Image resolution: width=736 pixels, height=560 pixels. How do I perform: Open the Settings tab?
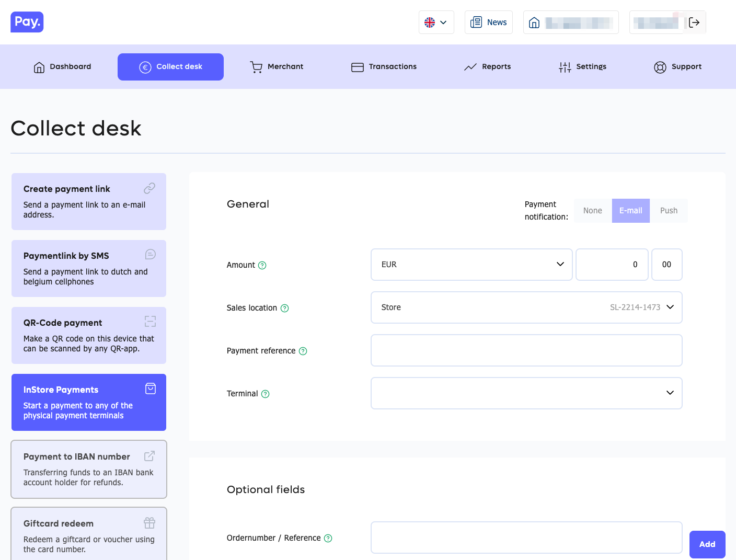tap(583, 67)
